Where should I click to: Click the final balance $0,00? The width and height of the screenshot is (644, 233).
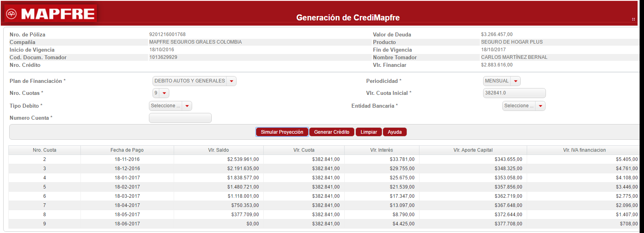(x=253, y=224)
